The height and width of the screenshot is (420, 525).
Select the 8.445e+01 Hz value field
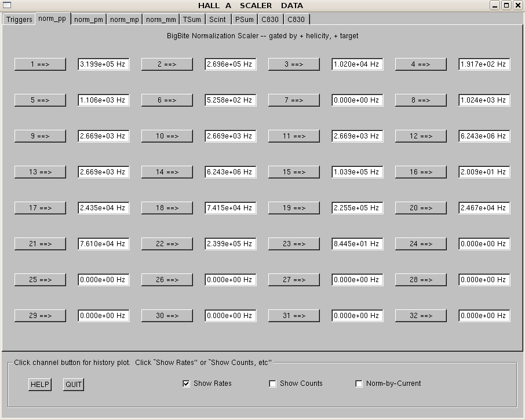tap(358, 244)
